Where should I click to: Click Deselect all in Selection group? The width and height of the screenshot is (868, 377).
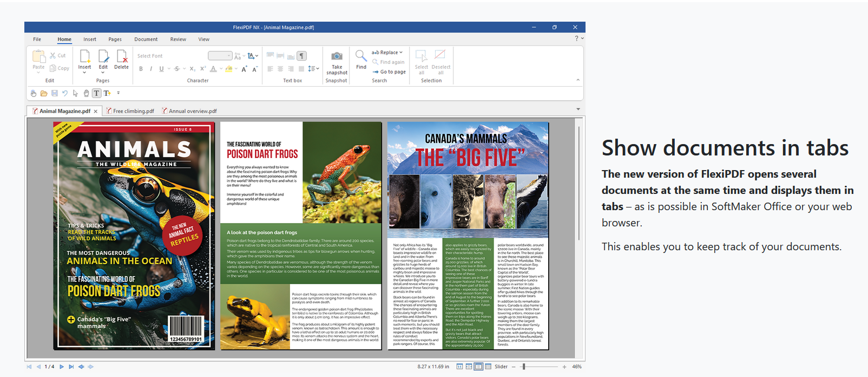(x=440, y=62)
